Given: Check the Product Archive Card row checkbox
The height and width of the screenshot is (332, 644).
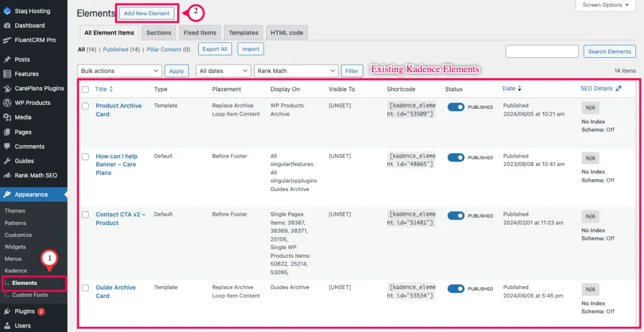Looking at the screenshot, I should [85, 106].
